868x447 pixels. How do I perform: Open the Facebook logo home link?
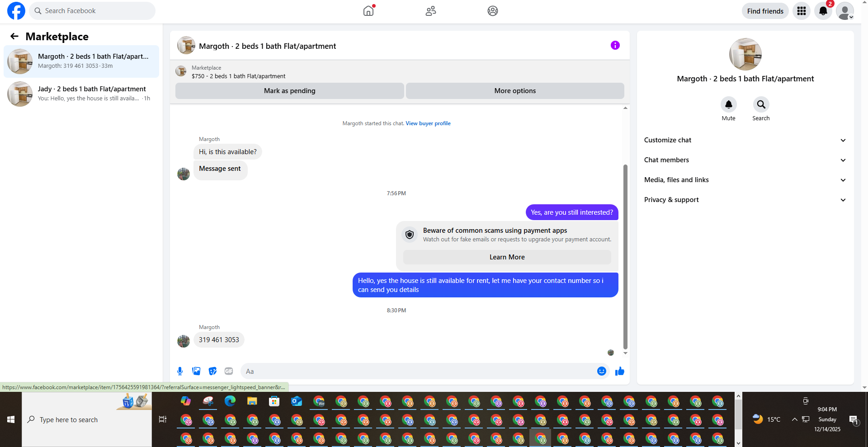(x=16, y=11)
